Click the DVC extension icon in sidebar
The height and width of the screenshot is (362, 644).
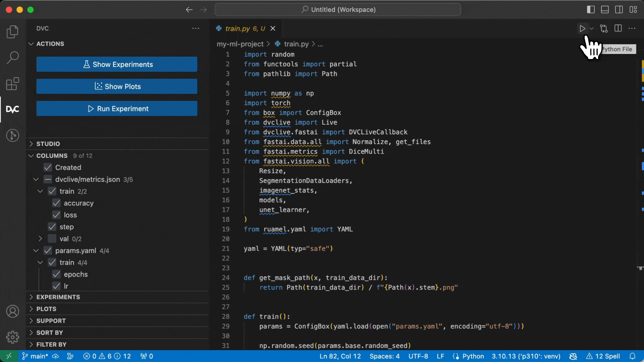(12, 109)
